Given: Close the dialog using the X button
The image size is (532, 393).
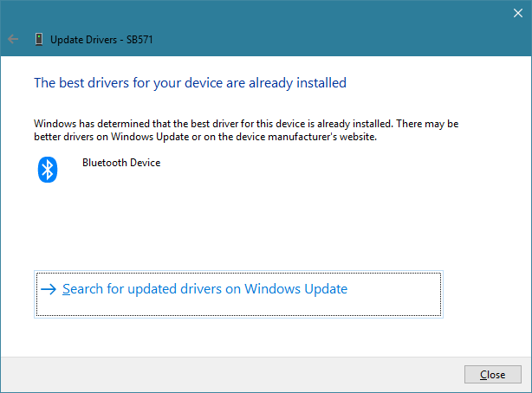Looking at the screenshot, I should click(x=518, y=13).
